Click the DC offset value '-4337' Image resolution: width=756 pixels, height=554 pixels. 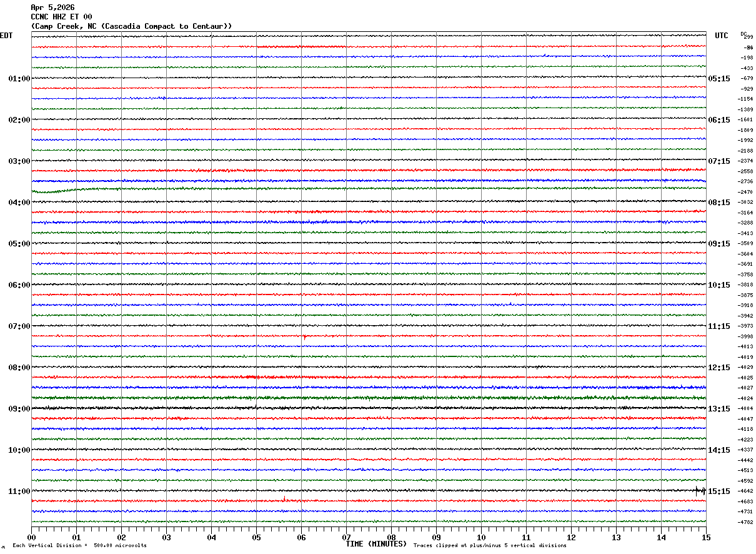click(746, 450)
